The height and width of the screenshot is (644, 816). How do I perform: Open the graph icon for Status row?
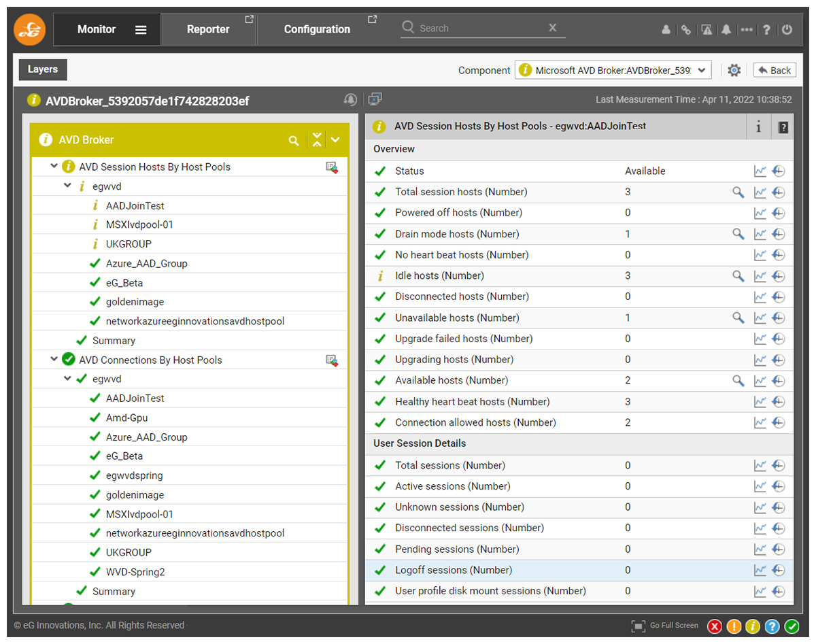coord(760,171)
